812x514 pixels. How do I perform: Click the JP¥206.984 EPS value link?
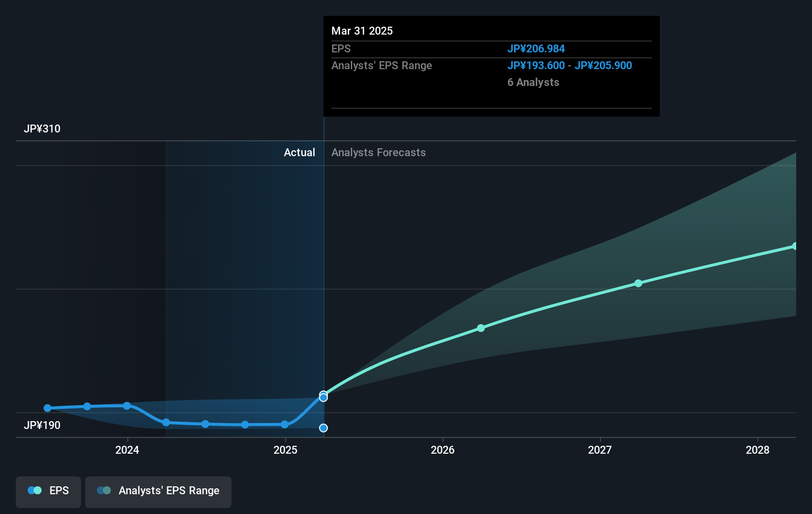pyautogui.click(x=537, y=48)
